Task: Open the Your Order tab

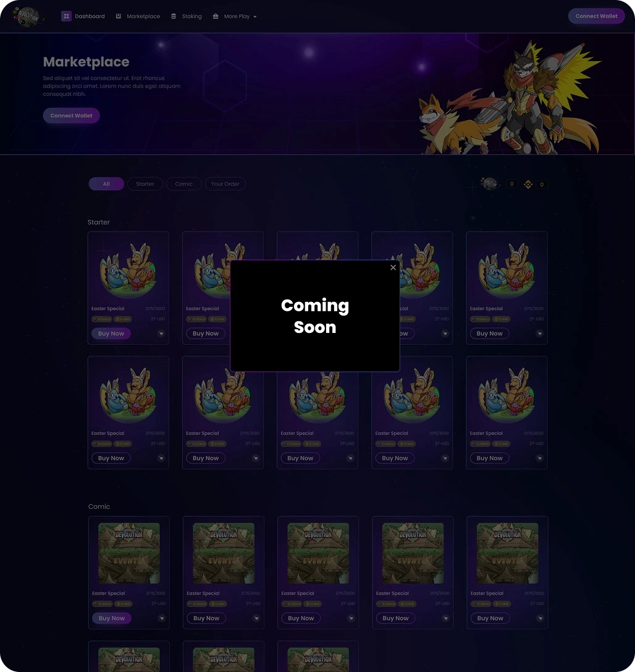Action: pyautogui.click(x=225, y=184)
